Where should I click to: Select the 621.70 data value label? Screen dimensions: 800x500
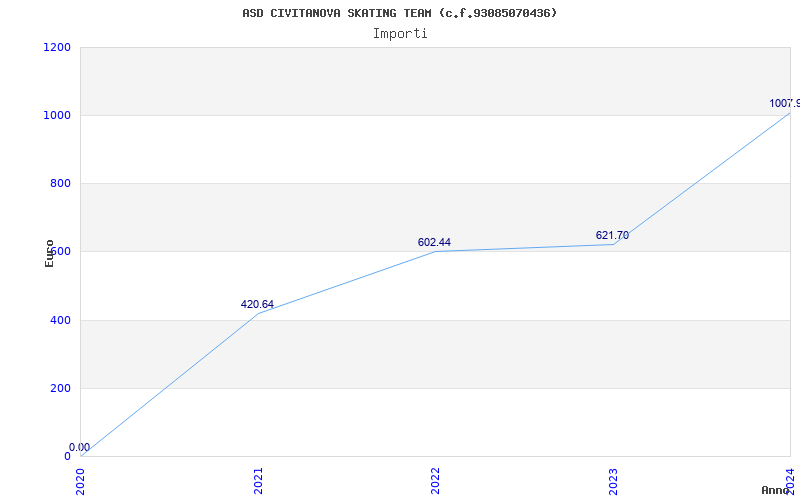612,235
